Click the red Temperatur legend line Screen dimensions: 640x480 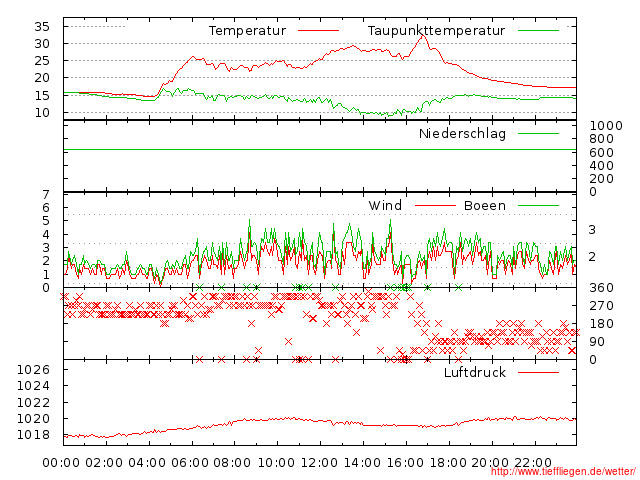click(318, 31)
